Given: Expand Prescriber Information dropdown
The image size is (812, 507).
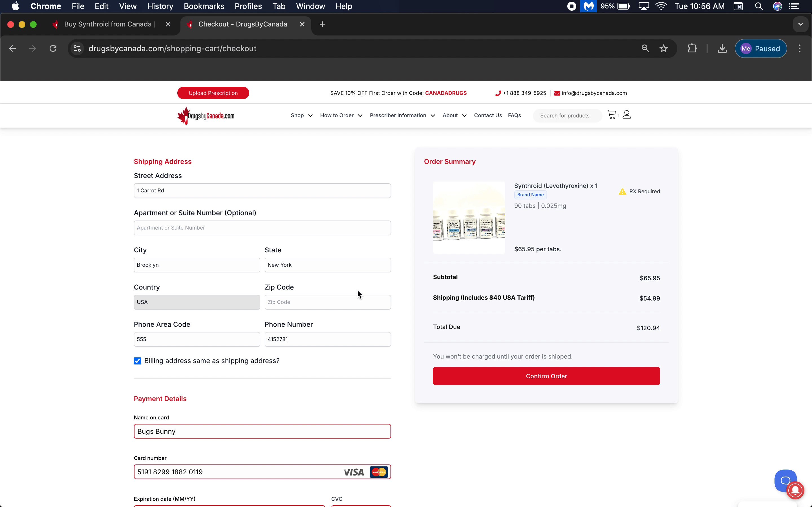Looking at the screenshot, I should click(402, 115).
